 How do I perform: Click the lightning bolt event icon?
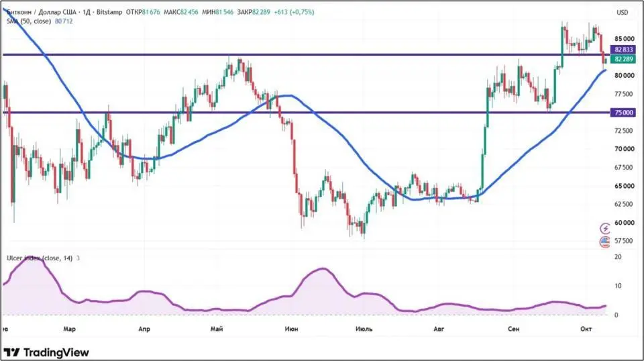(x=605, y=228)
